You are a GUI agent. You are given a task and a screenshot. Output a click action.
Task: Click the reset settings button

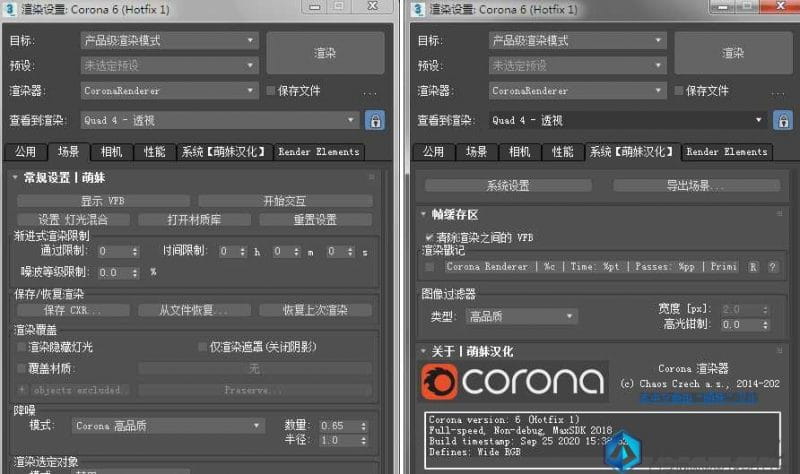[x=315, y=220]
